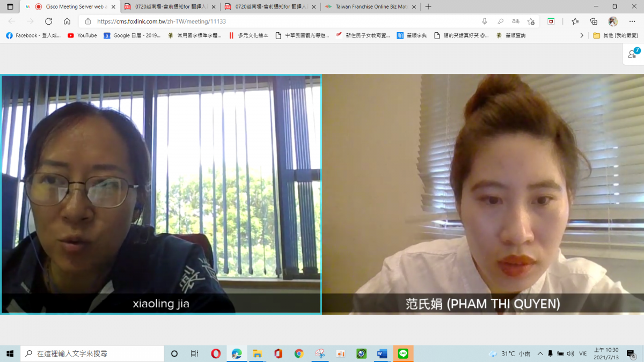Open the Edge Collections icon
Viewport: 644px width, 362px height.
pos(594,21)
